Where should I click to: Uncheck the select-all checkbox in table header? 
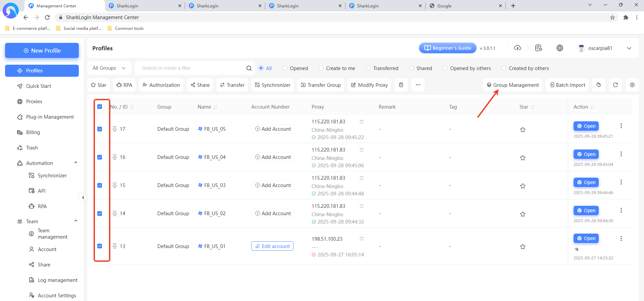pos(100,107)
